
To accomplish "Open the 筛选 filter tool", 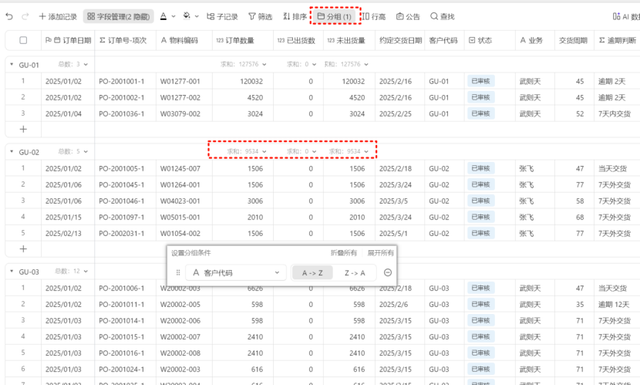I will click(x=260, y=16).
